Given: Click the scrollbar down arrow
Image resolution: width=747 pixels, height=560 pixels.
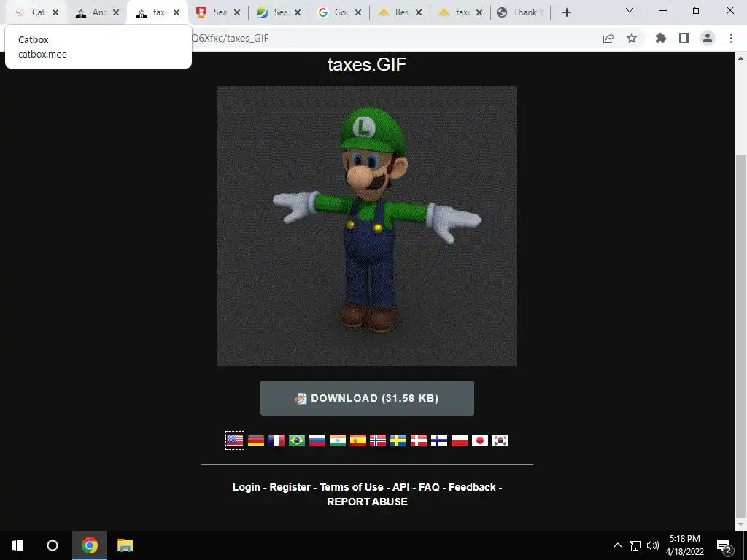Looking at the screenshot, I should pos(741,524).
